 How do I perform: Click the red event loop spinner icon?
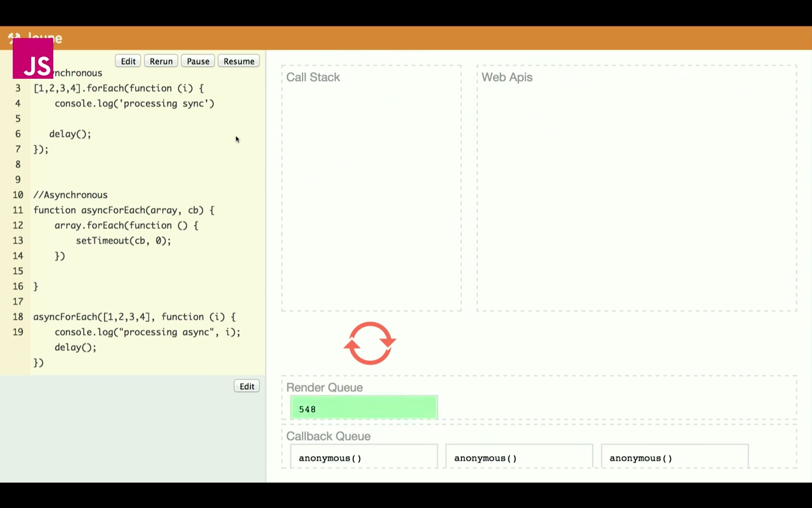(370, 344)
